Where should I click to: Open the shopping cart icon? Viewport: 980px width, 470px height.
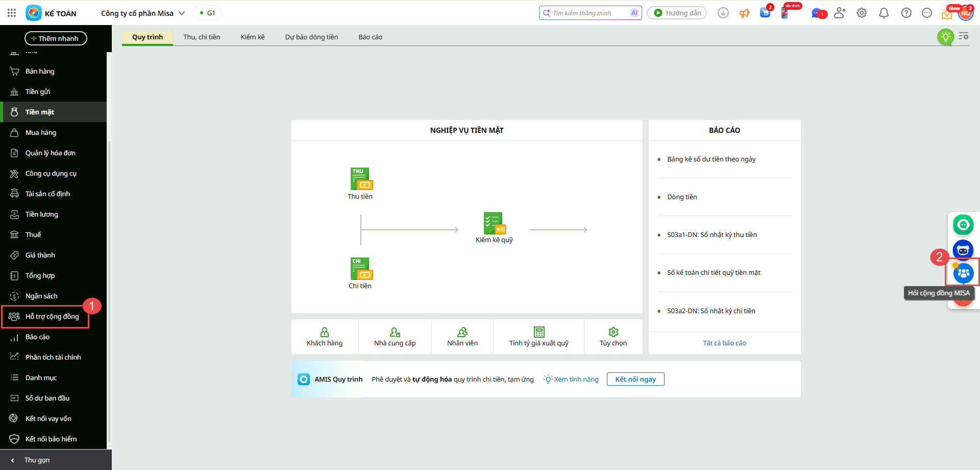(765, 12)
